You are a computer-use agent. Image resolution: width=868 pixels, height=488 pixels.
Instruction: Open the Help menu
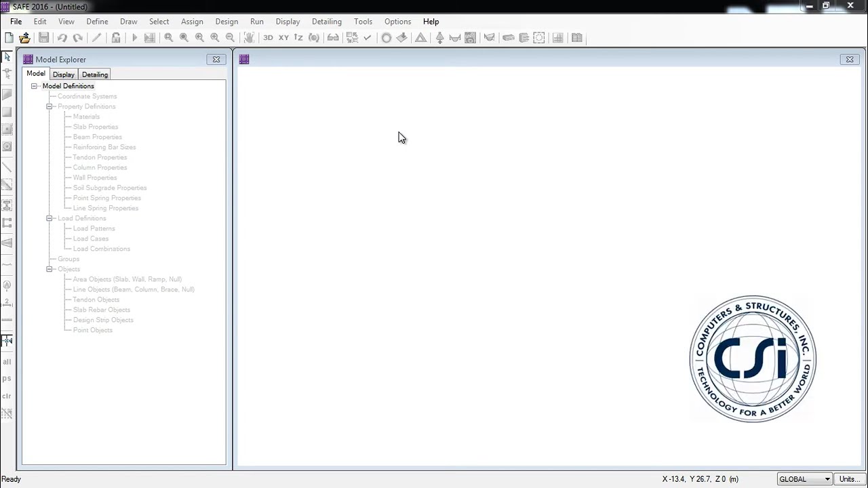click(x=431, y=22)
